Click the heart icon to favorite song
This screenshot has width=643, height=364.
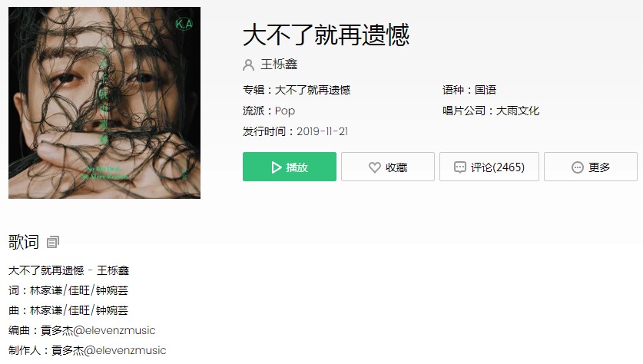tap(374, 167)
